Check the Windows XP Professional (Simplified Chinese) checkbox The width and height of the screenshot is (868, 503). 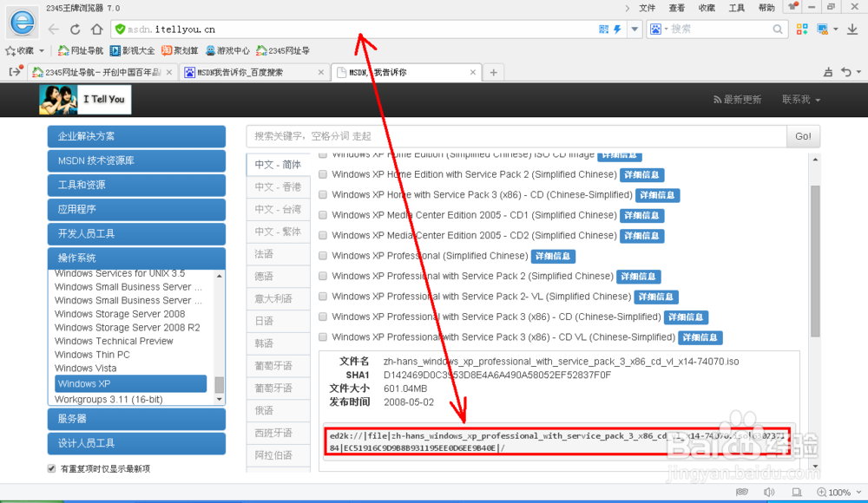tap(322, 256)
